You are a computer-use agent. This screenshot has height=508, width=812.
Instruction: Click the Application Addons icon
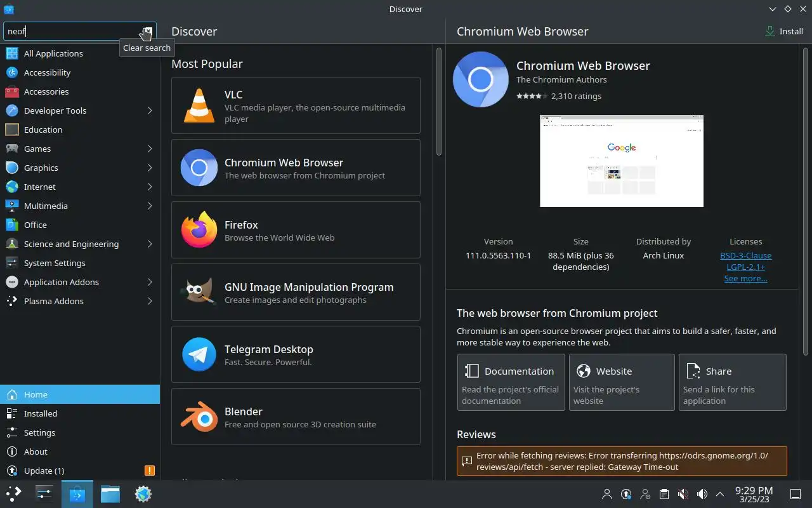tap(12, 282)
